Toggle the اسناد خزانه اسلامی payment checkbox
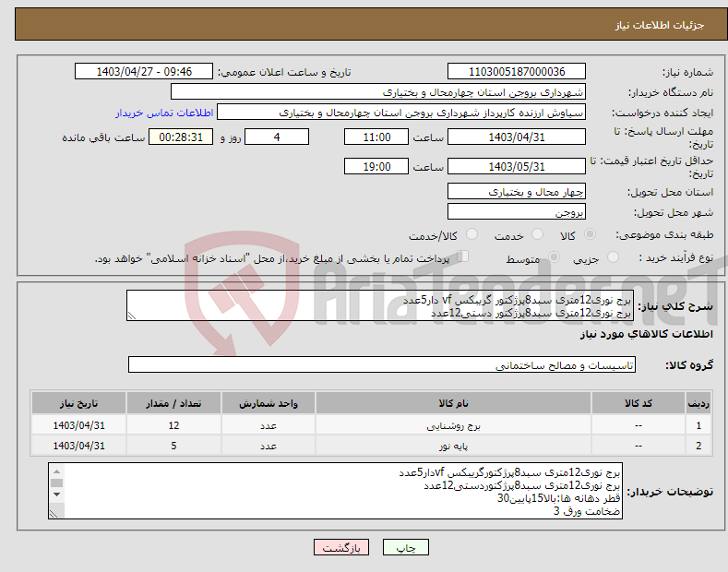Image resolution: width=728 pixels, height=572 pixels. pyautogui.click(x=462, y=256)
